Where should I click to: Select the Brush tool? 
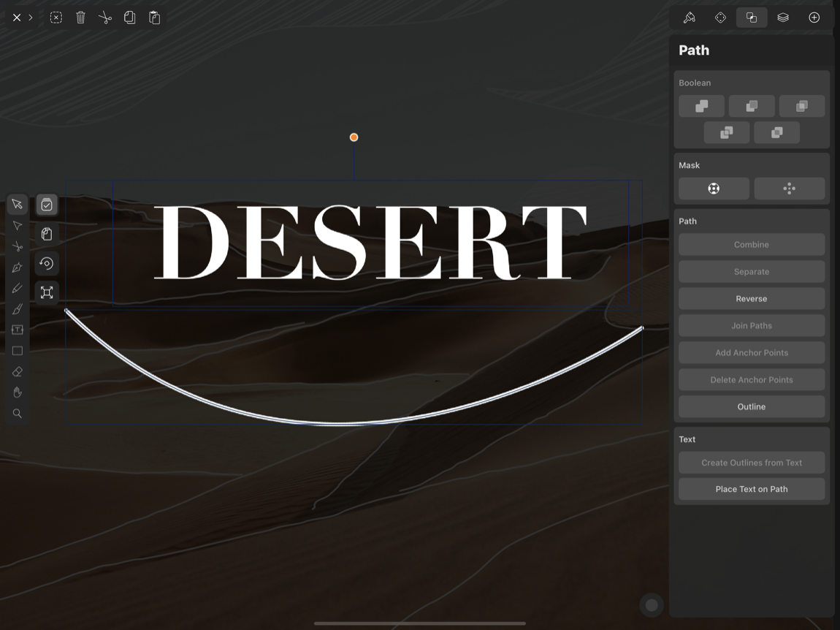coord(17,309)
